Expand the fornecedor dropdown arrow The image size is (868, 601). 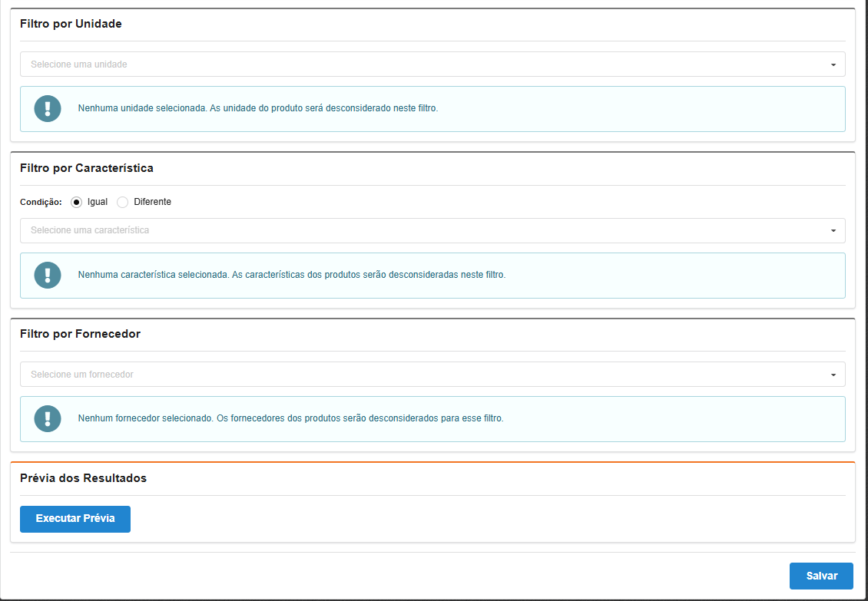tap(833, 375)
